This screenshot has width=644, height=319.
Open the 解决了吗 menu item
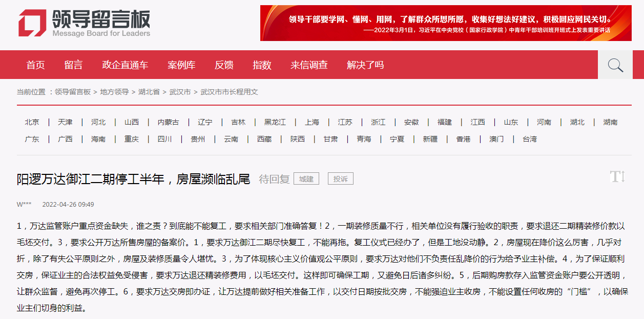(365, 65)
